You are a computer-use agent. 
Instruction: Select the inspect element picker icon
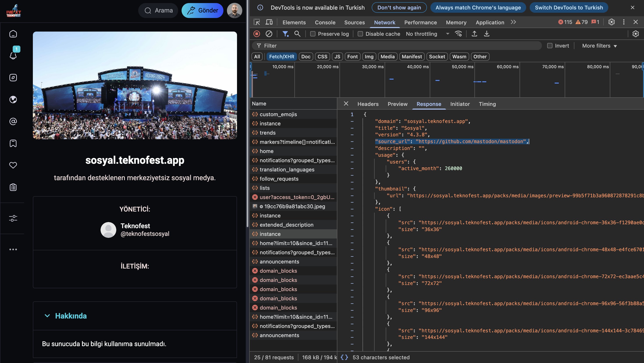click(257, 22)
